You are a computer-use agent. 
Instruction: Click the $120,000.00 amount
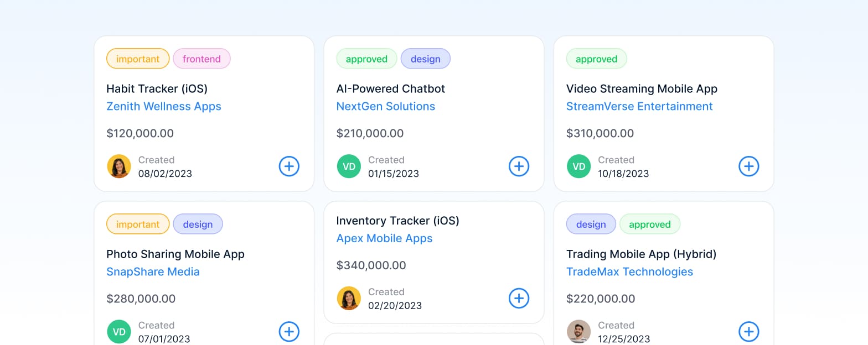tap(140, 133)
